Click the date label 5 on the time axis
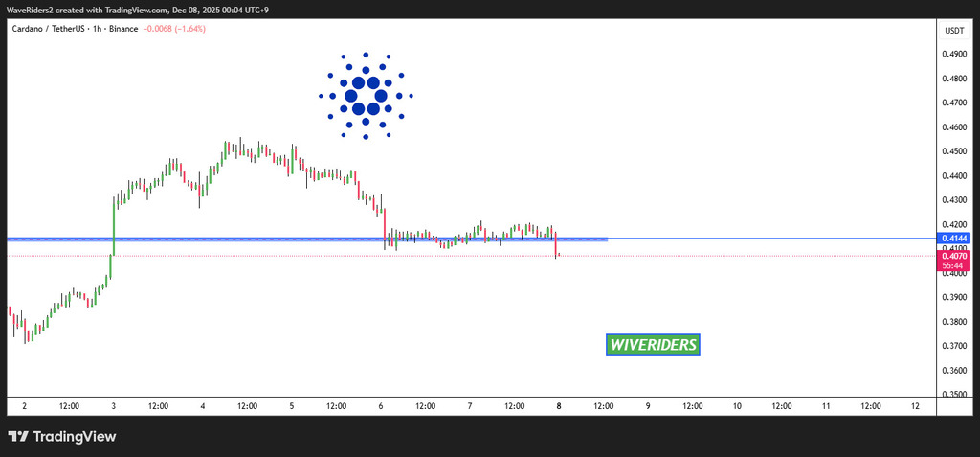 pyautogui.click(x=292, y=406)
